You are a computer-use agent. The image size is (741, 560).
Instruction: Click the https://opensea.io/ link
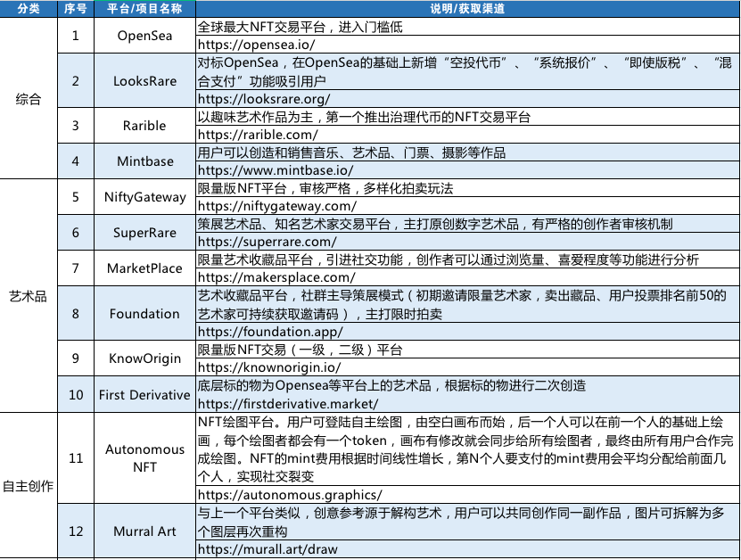pos(256,45)
